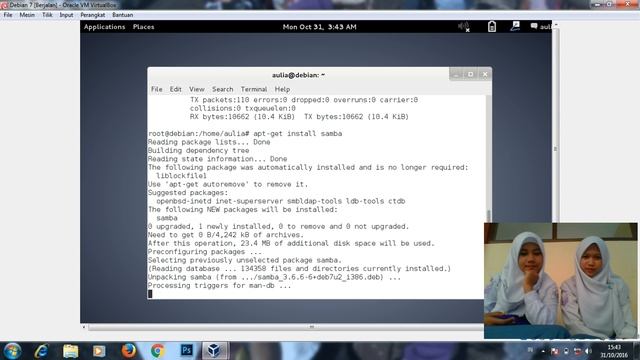Click 'Need to get 0 B/4,242 kB' line
Viewport: 640px width, 360px height.
(x=226, y=235)
